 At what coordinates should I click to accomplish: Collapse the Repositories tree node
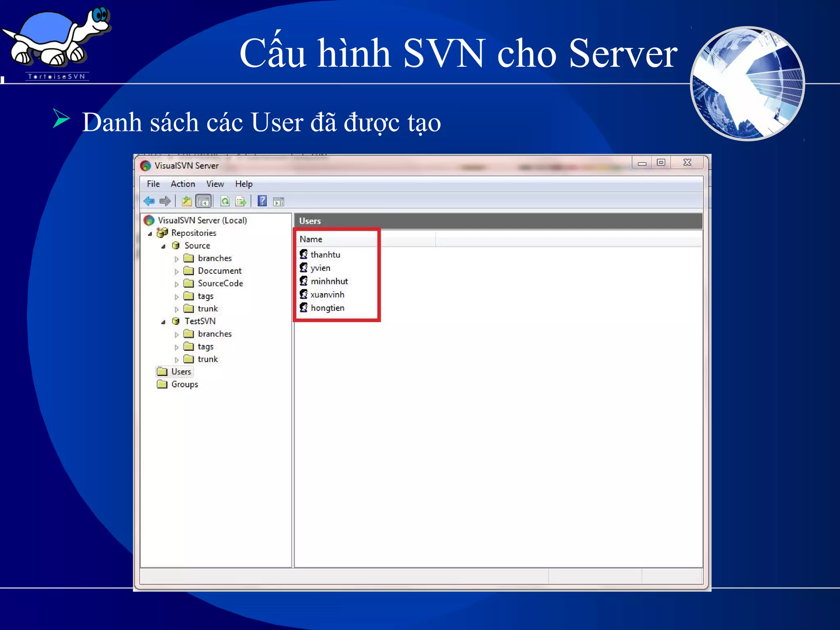[x=150, y=234]
